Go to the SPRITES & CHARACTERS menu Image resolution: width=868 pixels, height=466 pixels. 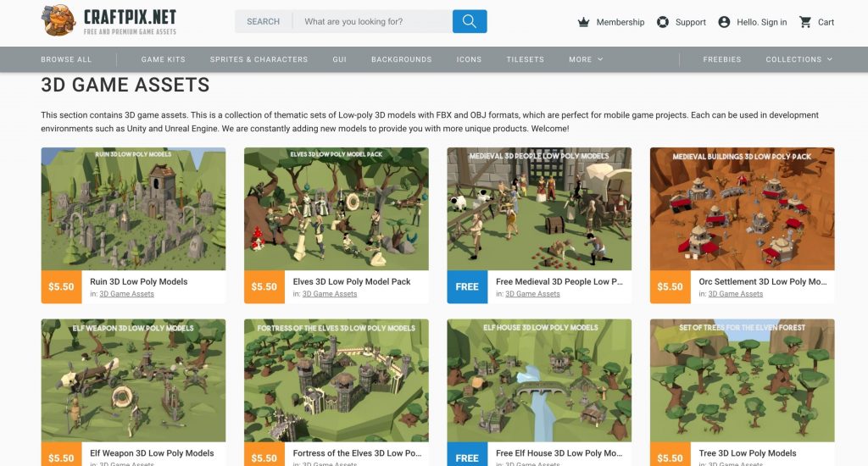(x=259, y=59)
